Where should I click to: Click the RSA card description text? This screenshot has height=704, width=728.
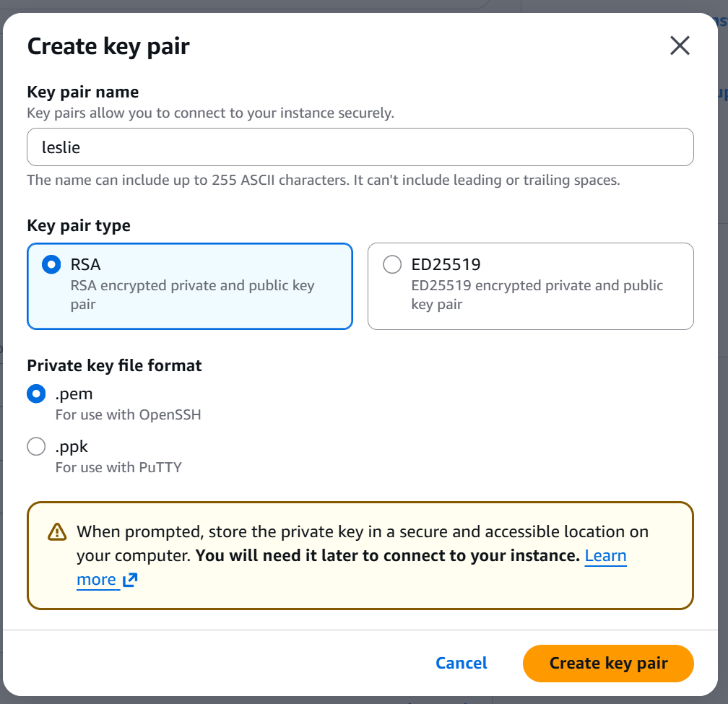point(192,295)
